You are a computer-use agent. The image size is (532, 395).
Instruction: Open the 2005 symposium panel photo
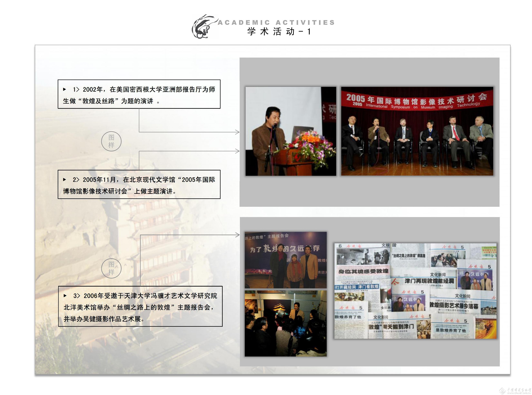click(x=417, y=131)
